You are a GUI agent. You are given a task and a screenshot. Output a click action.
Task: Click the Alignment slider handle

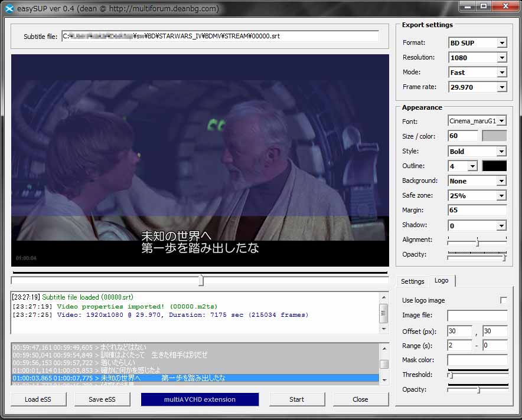point(477,242)
